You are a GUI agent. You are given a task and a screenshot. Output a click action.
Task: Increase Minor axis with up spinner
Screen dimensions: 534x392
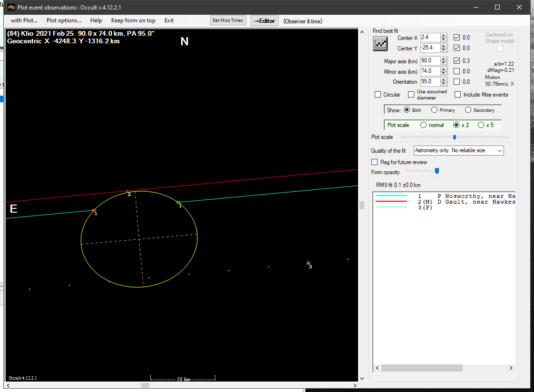click(443, 69)
